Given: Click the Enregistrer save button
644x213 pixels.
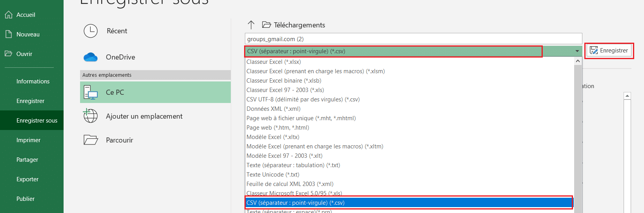Looking at the screenshot, I should [x=609, y=51].
